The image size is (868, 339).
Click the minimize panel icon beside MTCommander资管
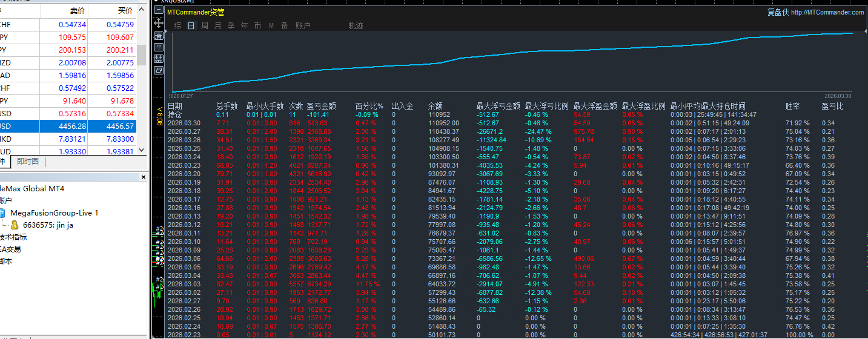pos(158,10)
